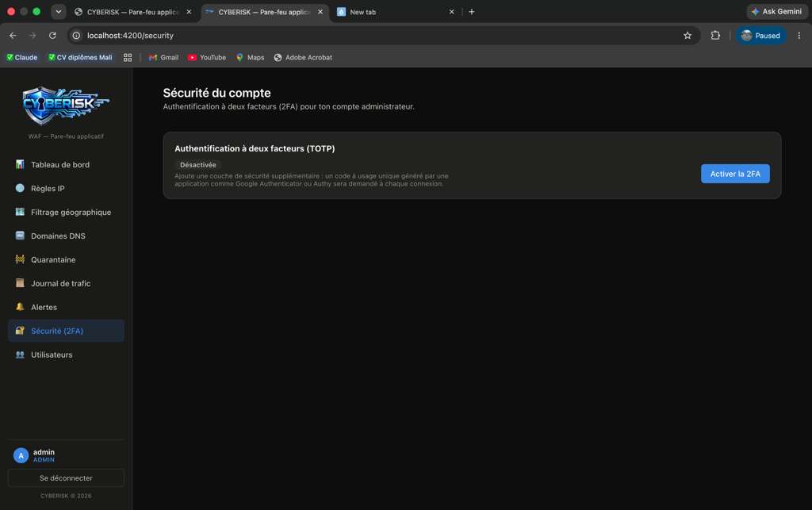Bookmark this page with star icon
812x510 pixels.
click(688, 35)
